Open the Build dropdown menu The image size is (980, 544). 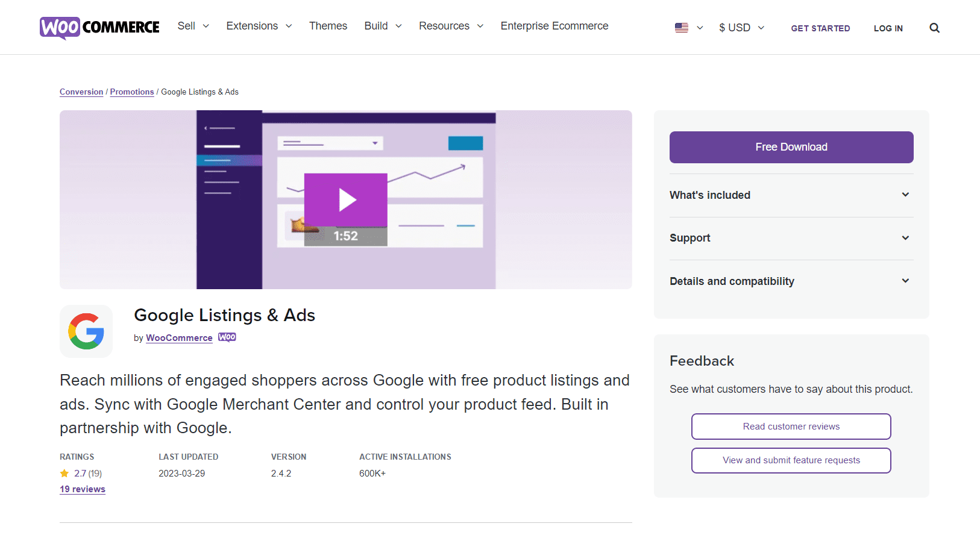[382, 26]
